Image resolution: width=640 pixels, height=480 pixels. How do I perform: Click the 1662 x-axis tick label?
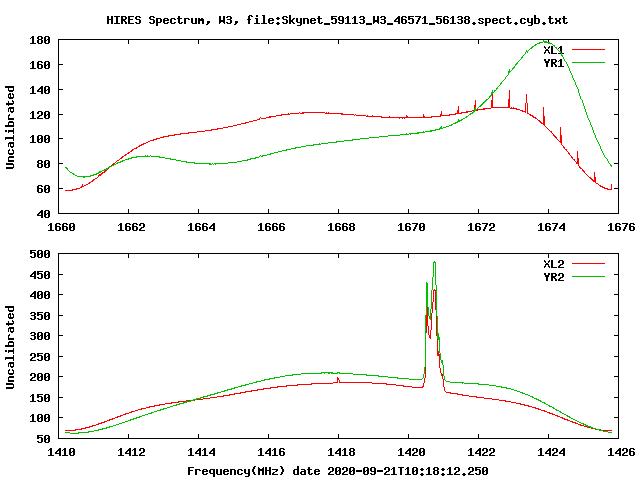click(x=131, y=227)
